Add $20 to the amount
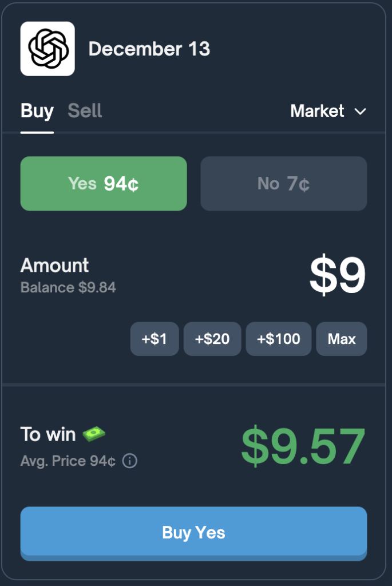 click(x=212, y=339)
